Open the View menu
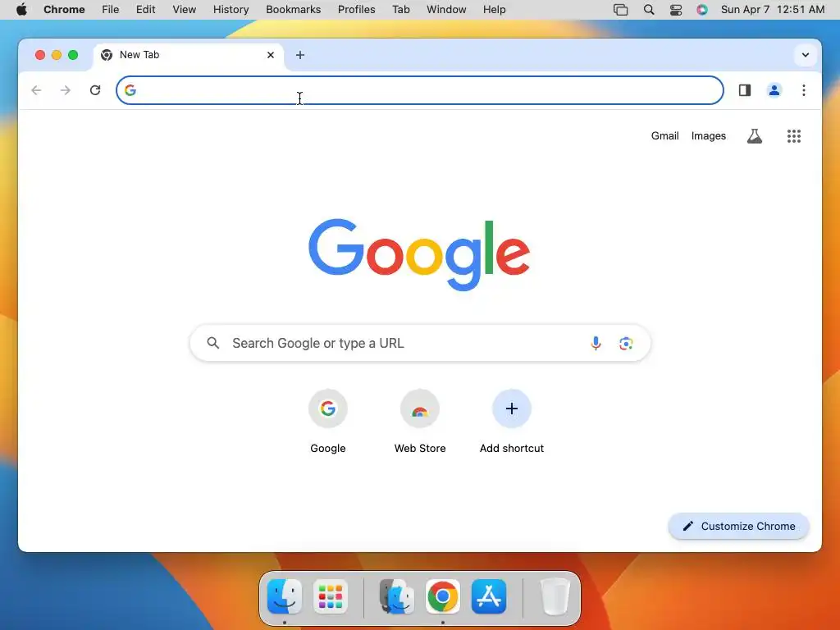 click(x=185, y=10)
